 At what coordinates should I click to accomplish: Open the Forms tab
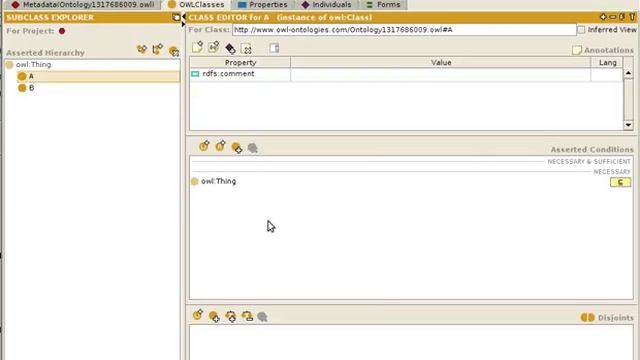383,4
